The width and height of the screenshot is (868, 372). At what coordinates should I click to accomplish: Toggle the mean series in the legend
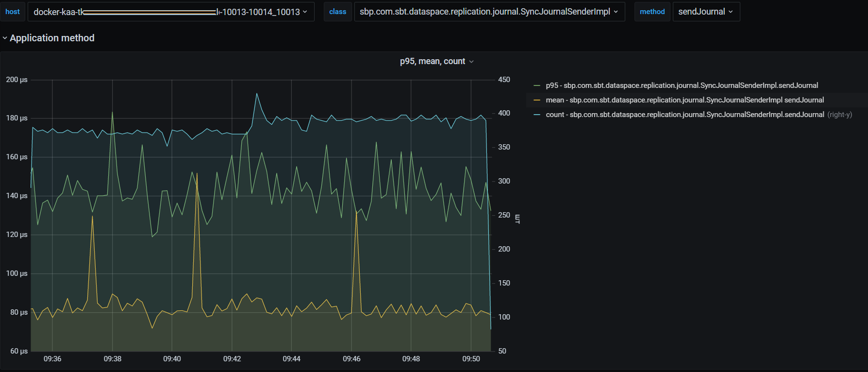(684, 100)
